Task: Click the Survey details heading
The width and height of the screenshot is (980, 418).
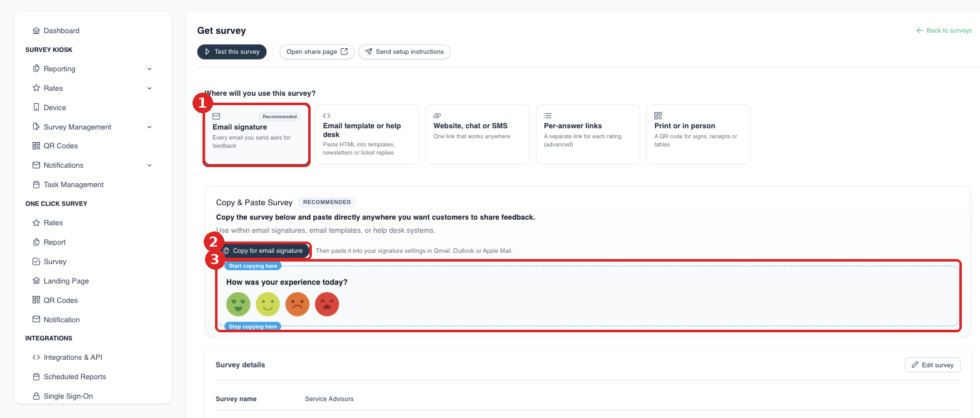Action: [x=240, y=365]
